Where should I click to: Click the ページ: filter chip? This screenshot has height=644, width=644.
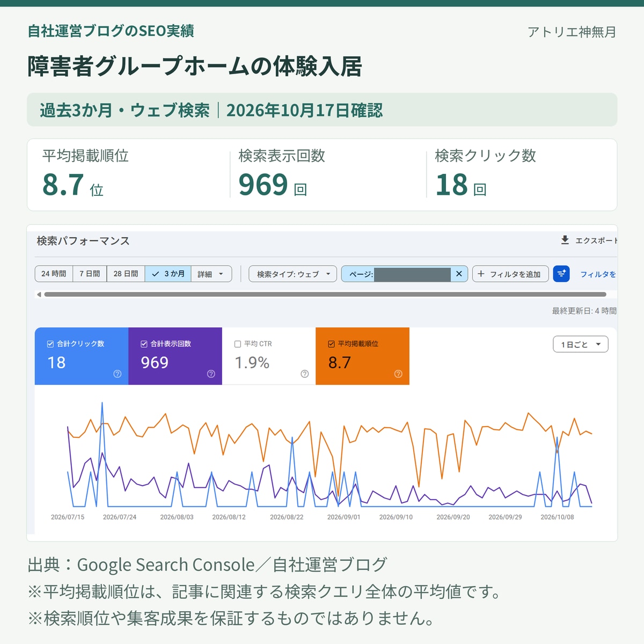click(404, 274)
